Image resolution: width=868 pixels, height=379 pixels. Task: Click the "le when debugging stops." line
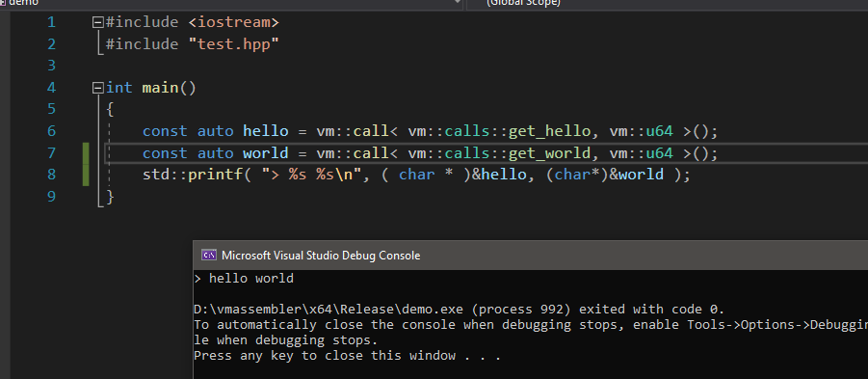[286, 340]
